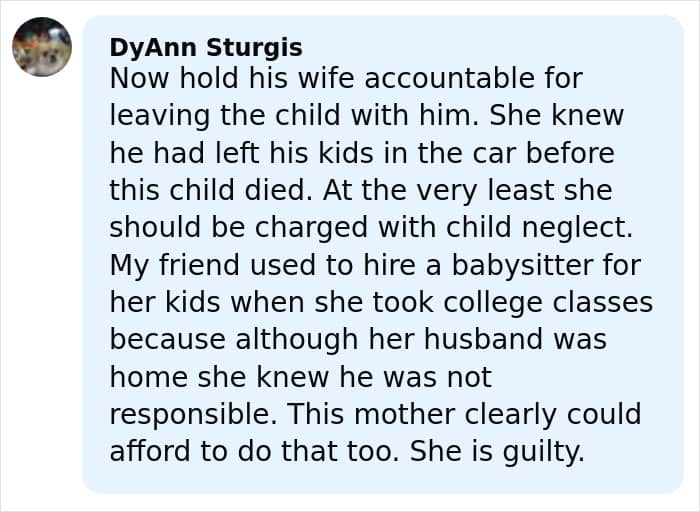Click the line starting 'Now hold his wife'

click(346, 79)
